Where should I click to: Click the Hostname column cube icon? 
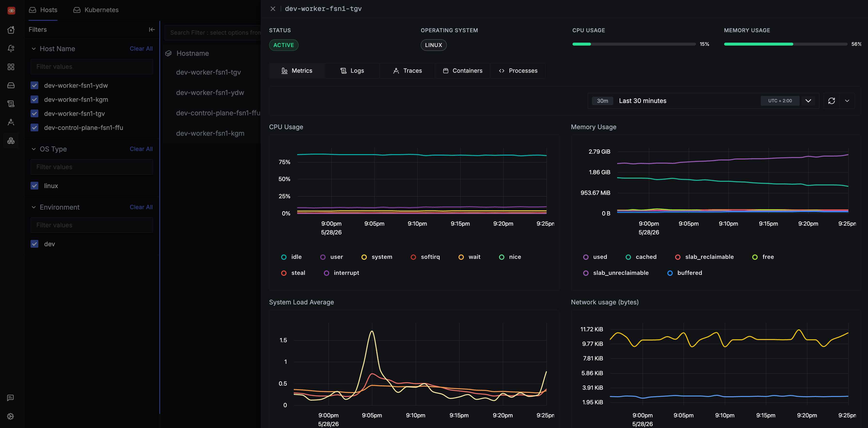pyautogui.click(x=168, y=53)
